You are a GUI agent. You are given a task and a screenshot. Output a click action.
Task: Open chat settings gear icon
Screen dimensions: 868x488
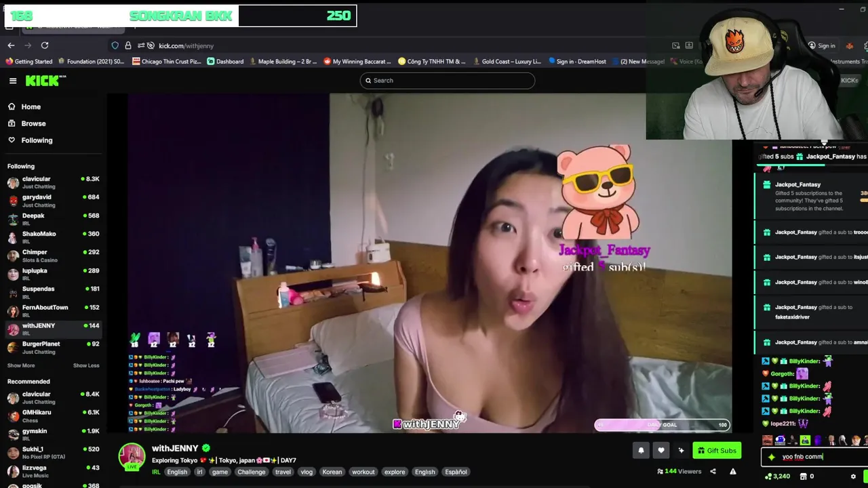point(853,476)
